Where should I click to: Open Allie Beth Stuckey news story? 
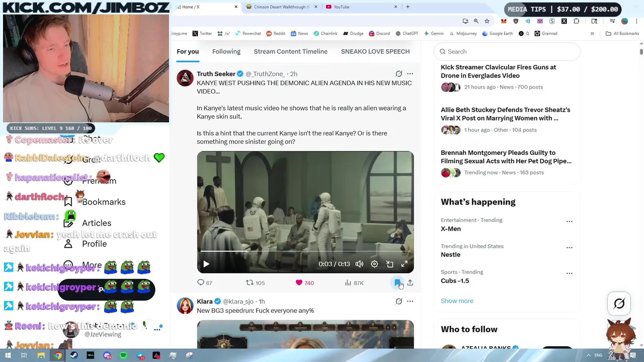tap(506, 114)
